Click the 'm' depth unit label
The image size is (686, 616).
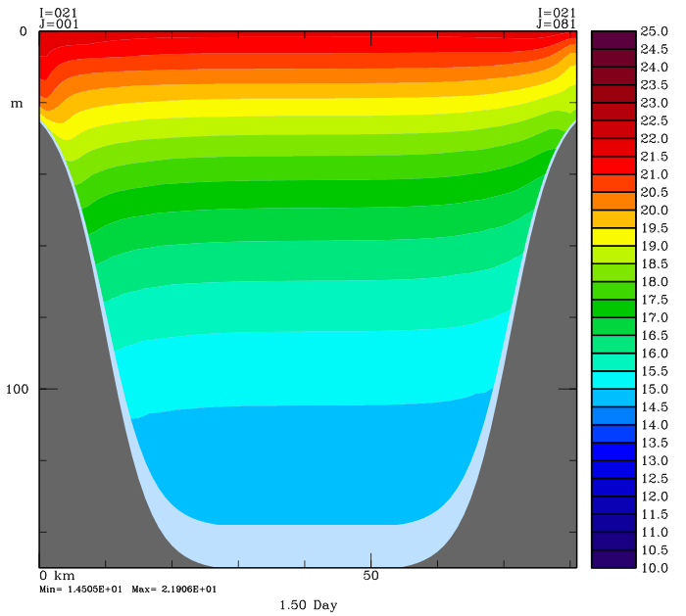tap(17, 104)
